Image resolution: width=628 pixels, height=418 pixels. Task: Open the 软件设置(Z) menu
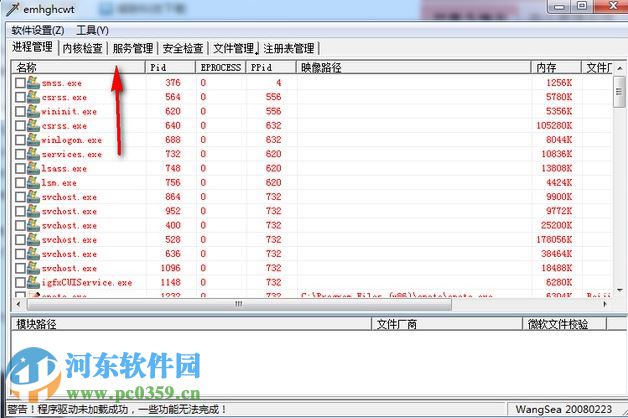[38, 30]
